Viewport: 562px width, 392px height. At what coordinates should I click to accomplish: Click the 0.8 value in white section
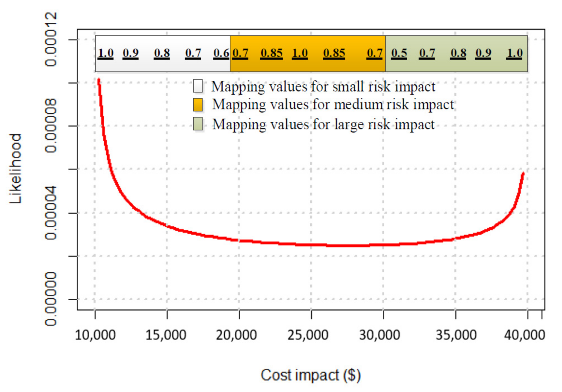162,53
